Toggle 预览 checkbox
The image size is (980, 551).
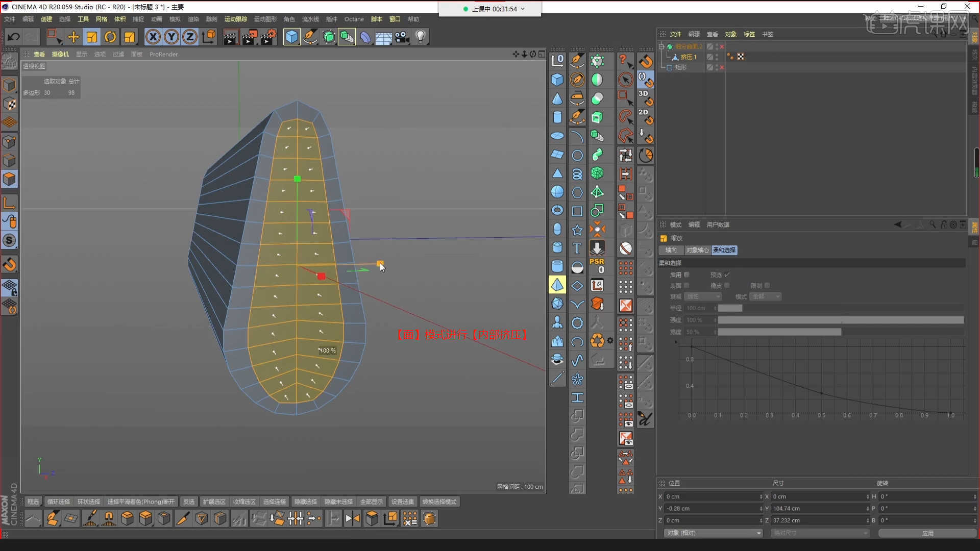pos(727,274)
